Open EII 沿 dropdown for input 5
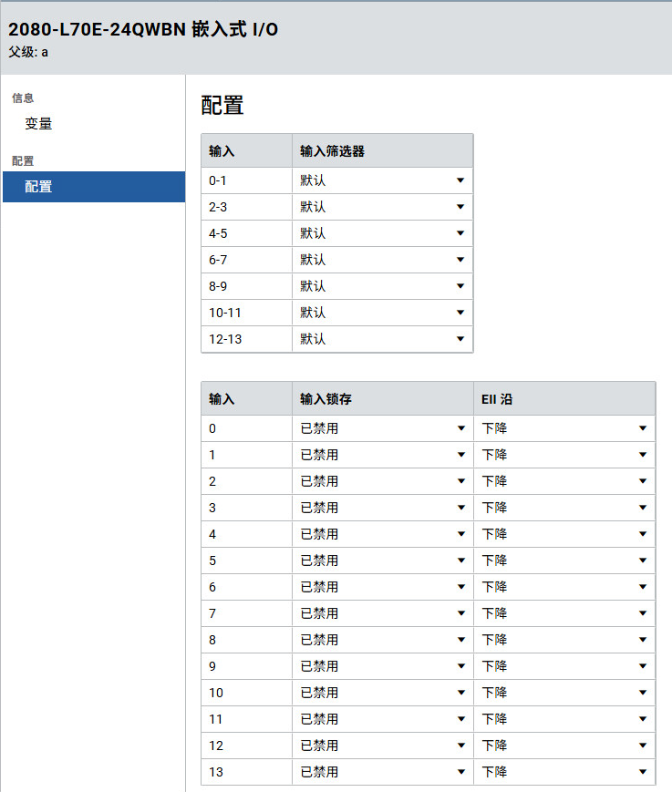Screen dimensions: 672x792 tap(564, 561)
